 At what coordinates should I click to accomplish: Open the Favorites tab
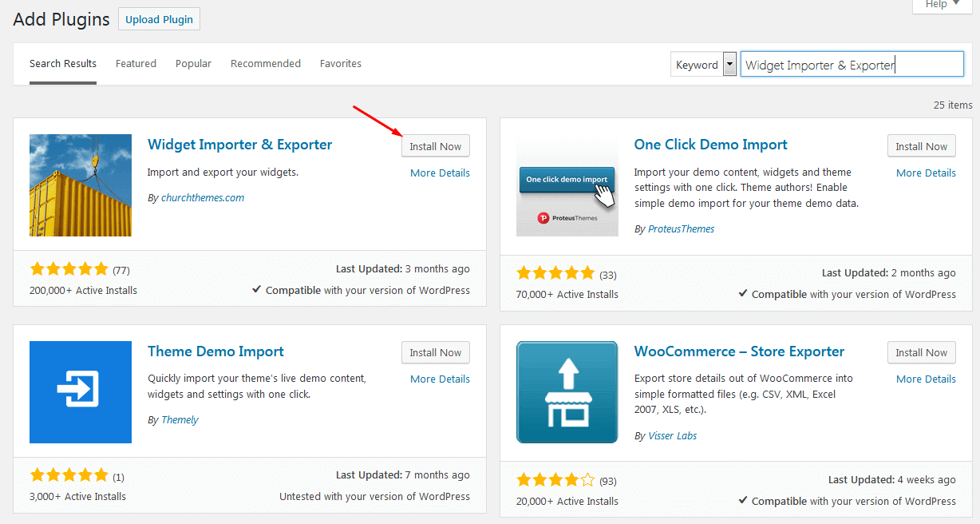coord(340,64)
